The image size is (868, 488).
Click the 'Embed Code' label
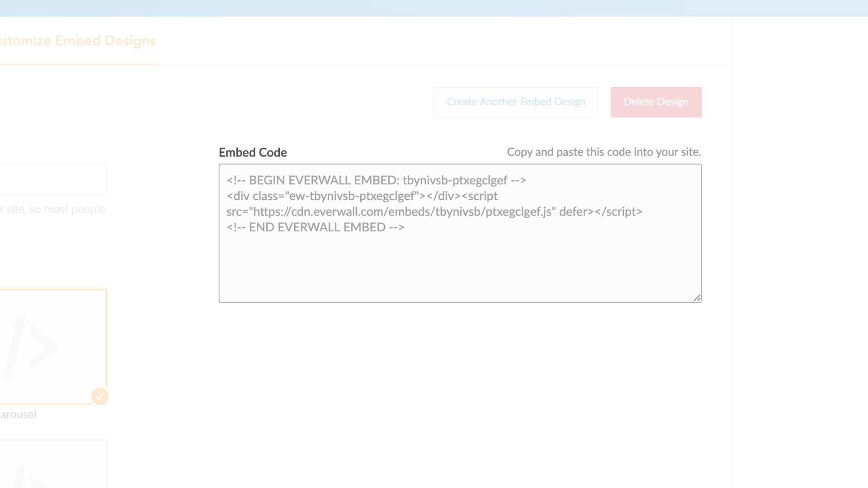(253, 153)
